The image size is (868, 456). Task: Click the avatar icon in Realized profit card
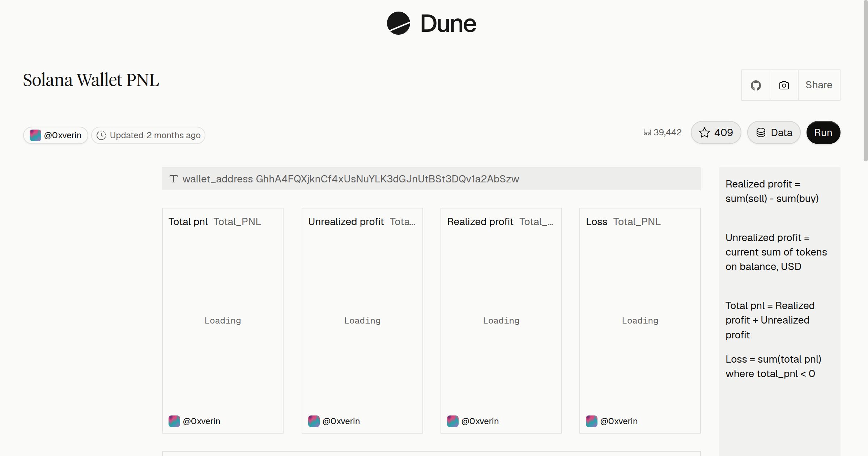click(x=453, y=421)
